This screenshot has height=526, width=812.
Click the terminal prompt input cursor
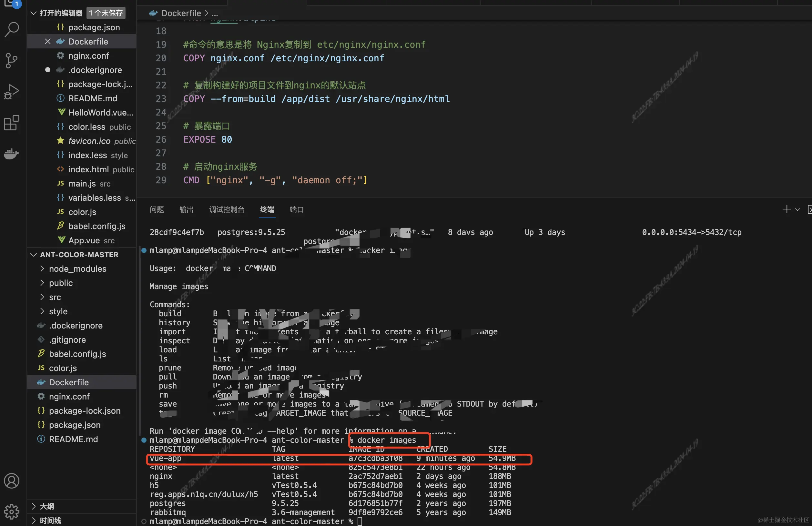[360, 521]
